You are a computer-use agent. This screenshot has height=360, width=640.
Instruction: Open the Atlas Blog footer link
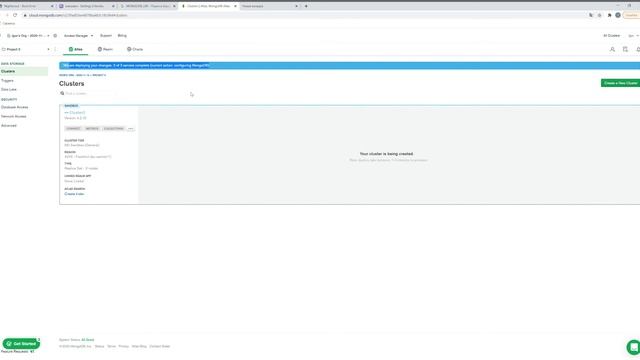point(139,347)
